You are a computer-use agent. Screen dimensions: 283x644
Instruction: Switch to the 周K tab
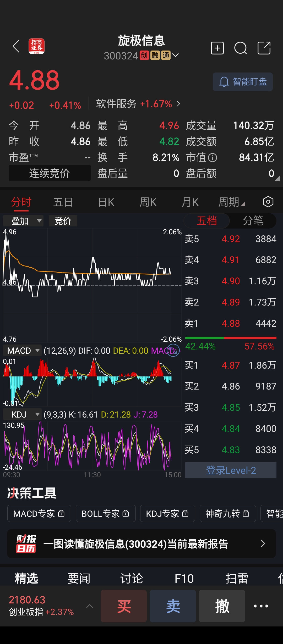(x=148, y=202)
